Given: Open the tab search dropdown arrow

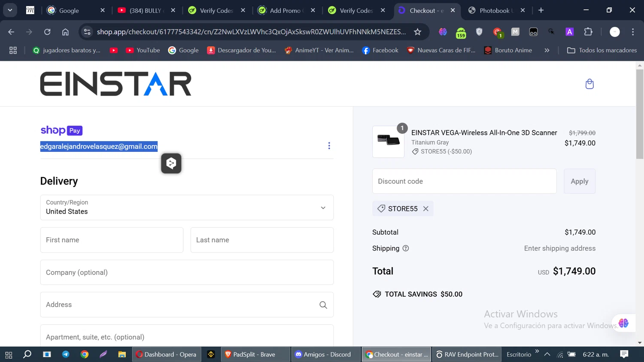Looking at the screenshot, I should click(10, 10).
